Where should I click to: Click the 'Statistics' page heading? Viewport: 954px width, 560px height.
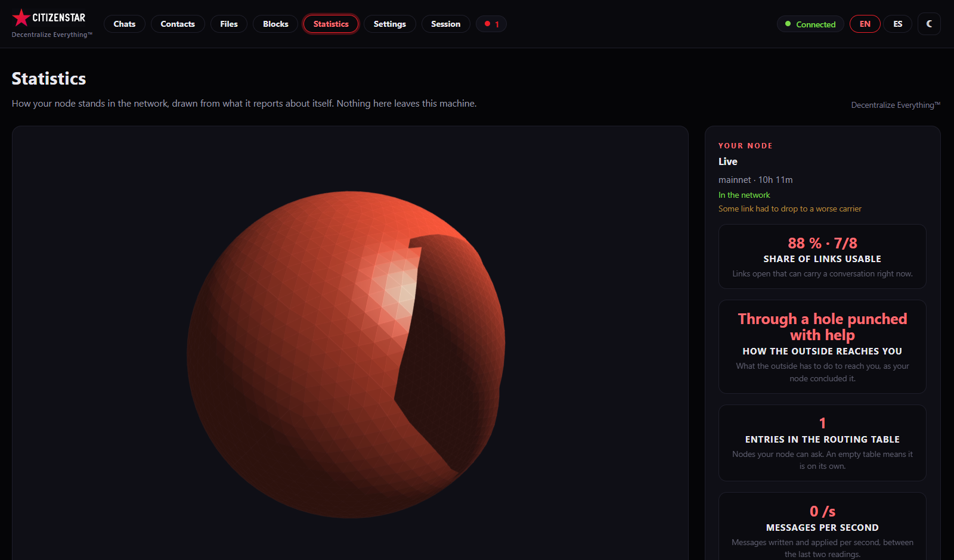coord(49,79)
